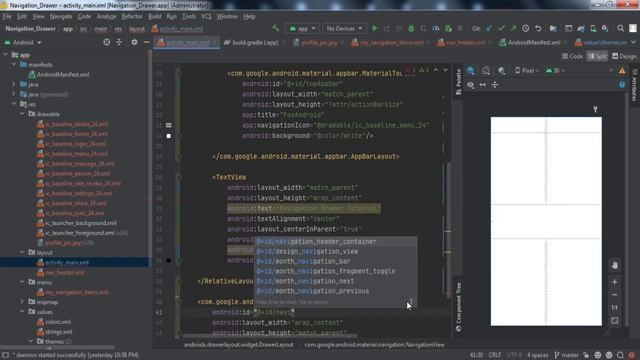640x360 pixels.
Task: Open the Tools menu
Action: [189, 16]
